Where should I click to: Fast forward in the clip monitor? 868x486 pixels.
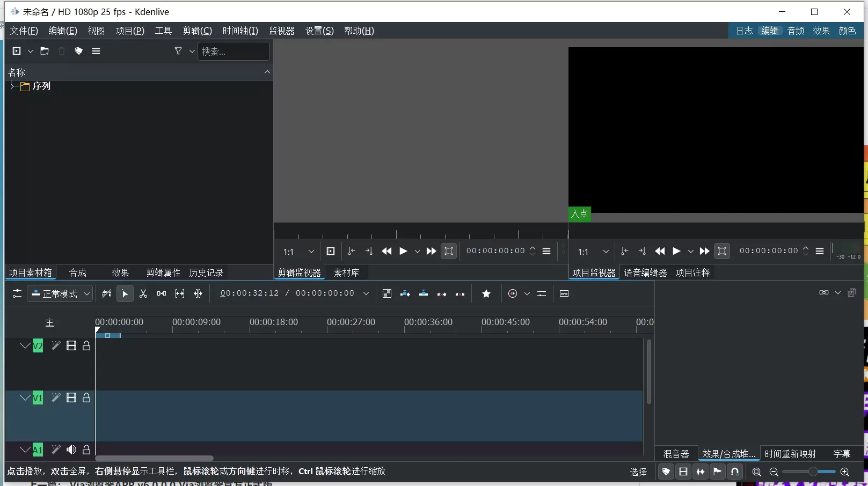431,251
